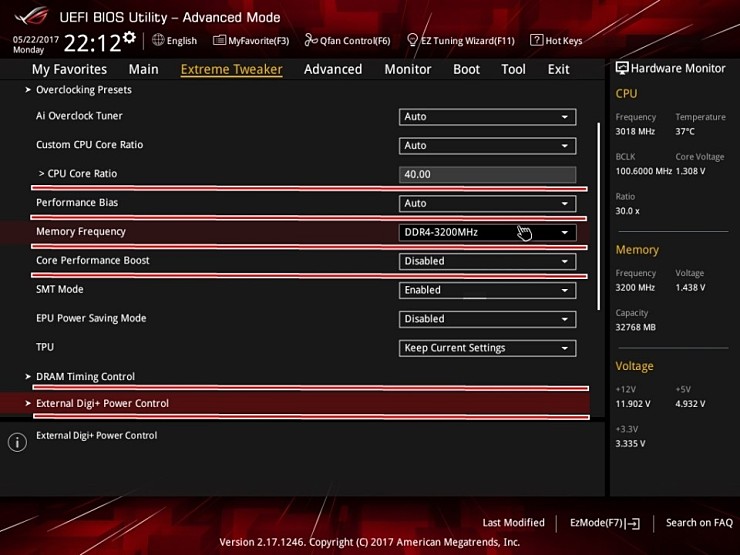Open Memory Frequency DDR4-3200MHz dropdown
The width and height of the screenshot is (740, 555).
coord(487,232)
